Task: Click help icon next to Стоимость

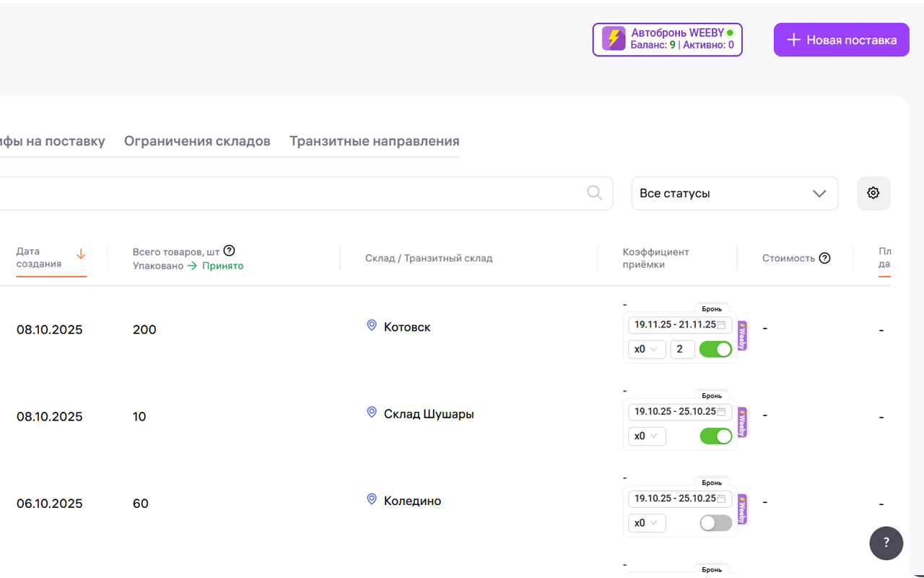Action: pyautogui.click(x=824, y=258)
